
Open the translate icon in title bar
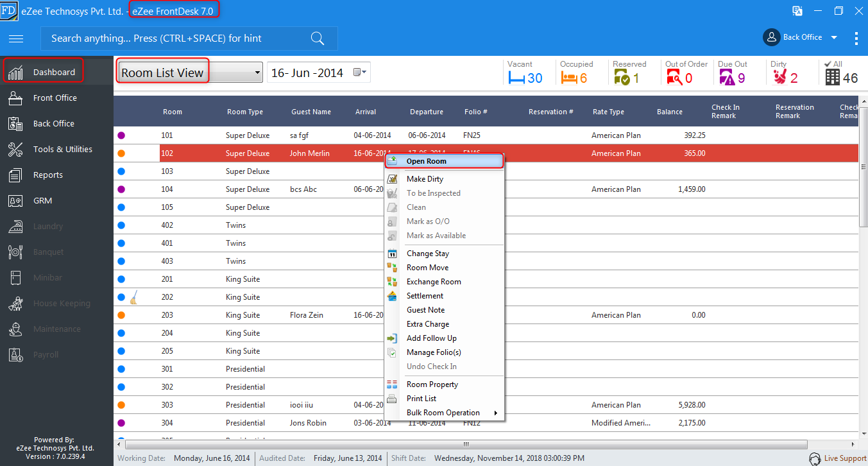point(797,11)
